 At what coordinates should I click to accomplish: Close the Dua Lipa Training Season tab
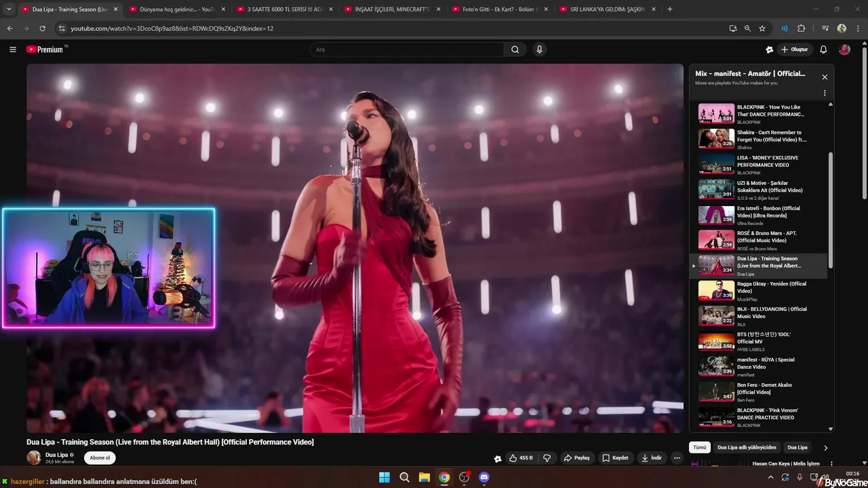[115, 9]
